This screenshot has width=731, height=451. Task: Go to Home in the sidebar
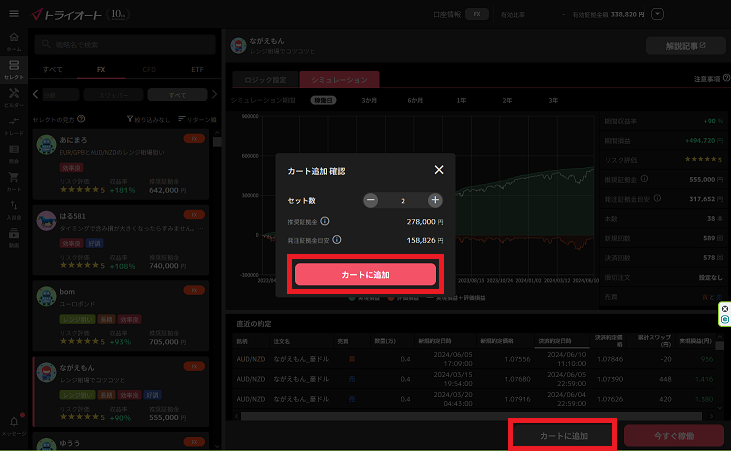13,43
